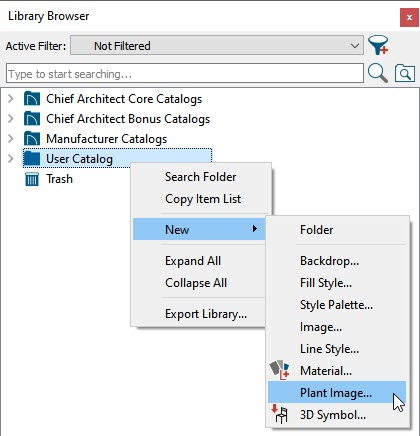Image resolution: width=420 pixels, height=436 pixels.
Task: Click the Chief Architect Bonus Catalogs folder icon
Action: click(x=32, y=119)
